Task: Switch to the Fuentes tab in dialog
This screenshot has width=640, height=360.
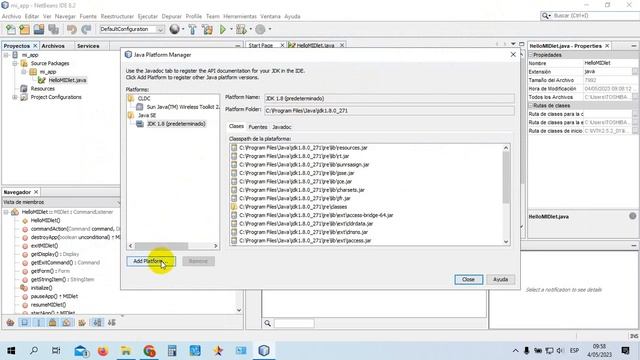Action: point(258,127)
